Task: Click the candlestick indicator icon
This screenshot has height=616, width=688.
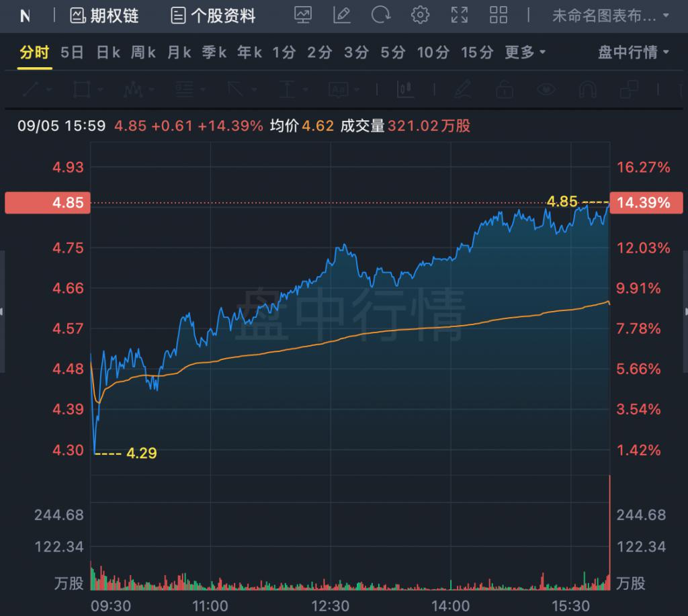Action: [x=405, y=89]
